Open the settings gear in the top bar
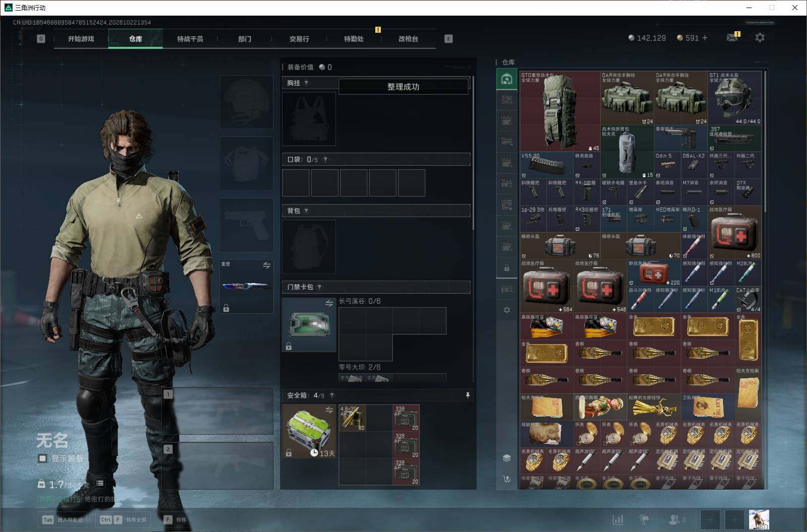Viewport: 807px width, 532px height. (760, 38)
